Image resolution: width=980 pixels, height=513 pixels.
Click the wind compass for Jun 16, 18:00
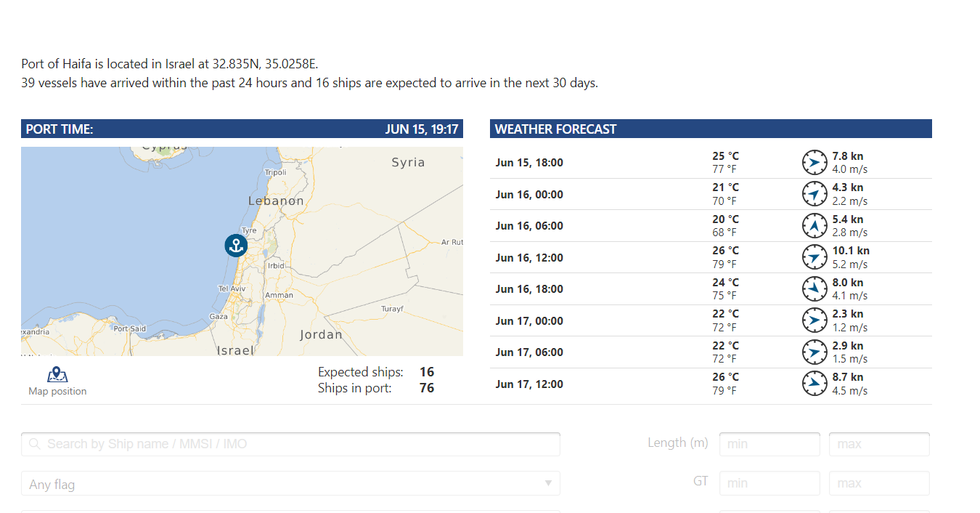click(814, 289)
